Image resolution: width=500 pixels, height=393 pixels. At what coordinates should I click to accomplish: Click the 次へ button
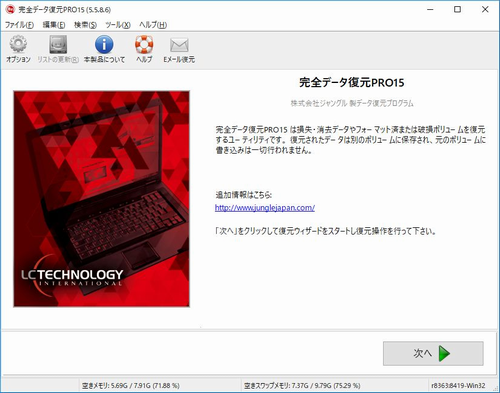pos(433,353)
